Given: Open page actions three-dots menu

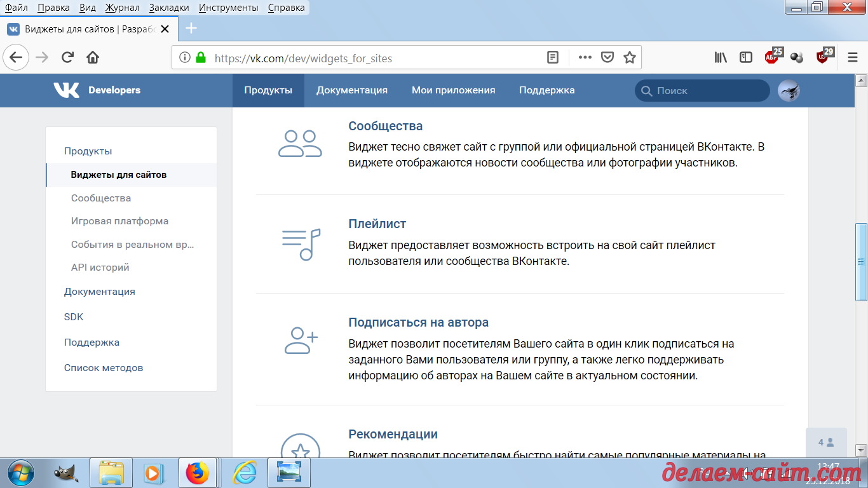Looking at the screenshot, I should coord(585,58).
